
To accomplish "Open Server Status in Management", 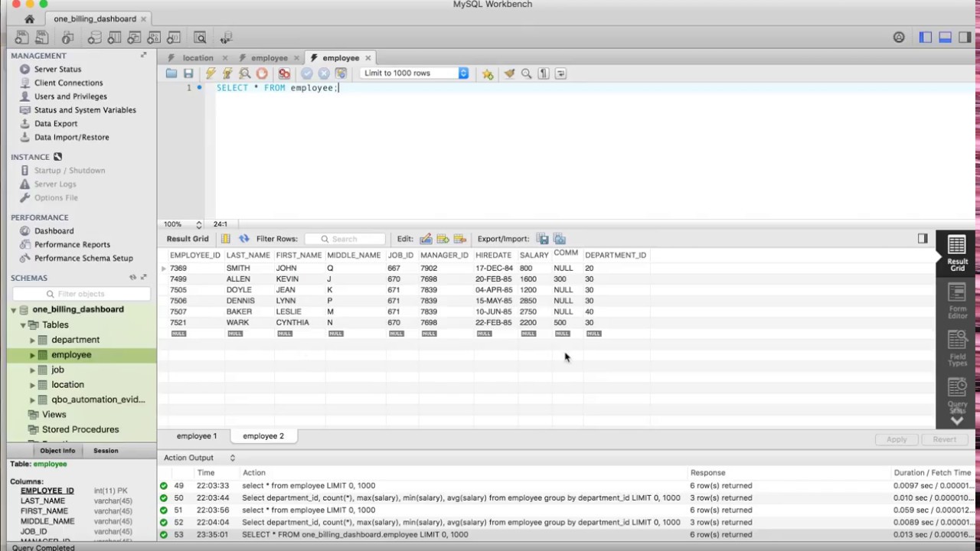I will point(57,69).
